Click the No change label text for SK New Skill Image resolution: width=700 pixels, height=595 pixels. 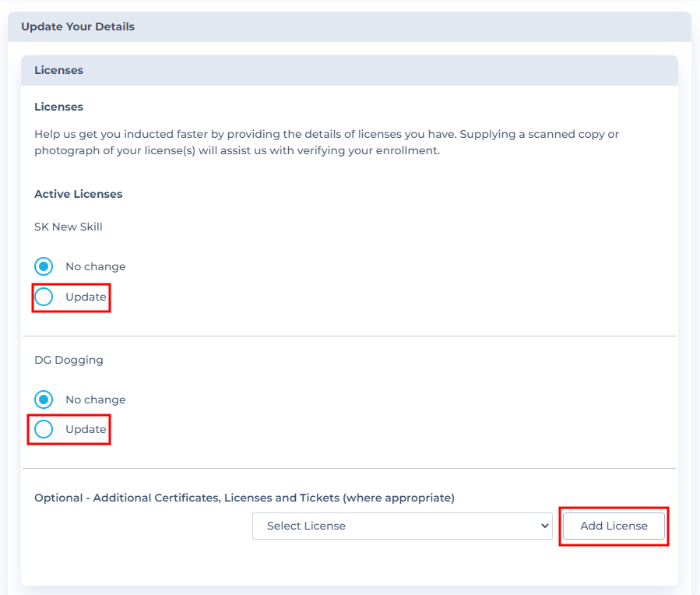pos(96,266)
